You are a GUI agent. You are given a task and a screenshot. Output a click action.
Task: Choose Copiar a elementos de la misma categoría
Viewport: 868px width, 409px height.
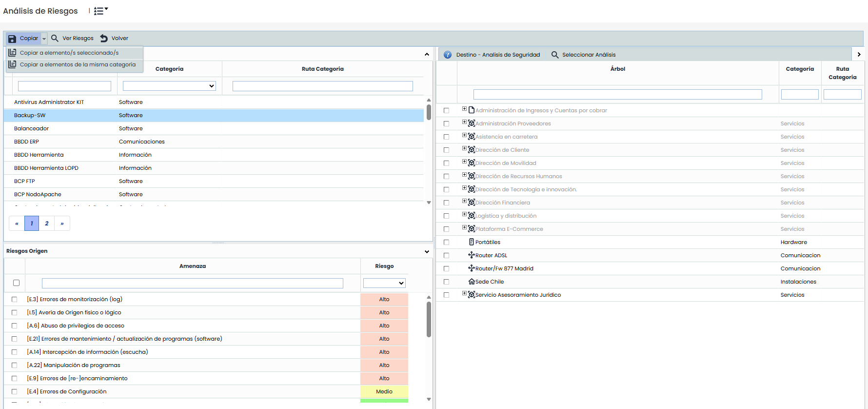(x=78, y=64)
